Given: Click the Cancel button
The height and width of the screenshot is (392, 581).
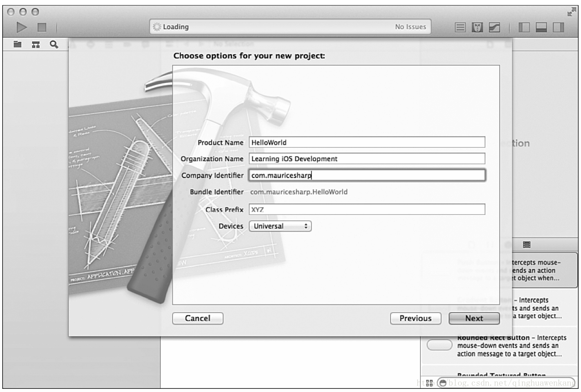Looking at the screenshot, I should coord(198,318).
